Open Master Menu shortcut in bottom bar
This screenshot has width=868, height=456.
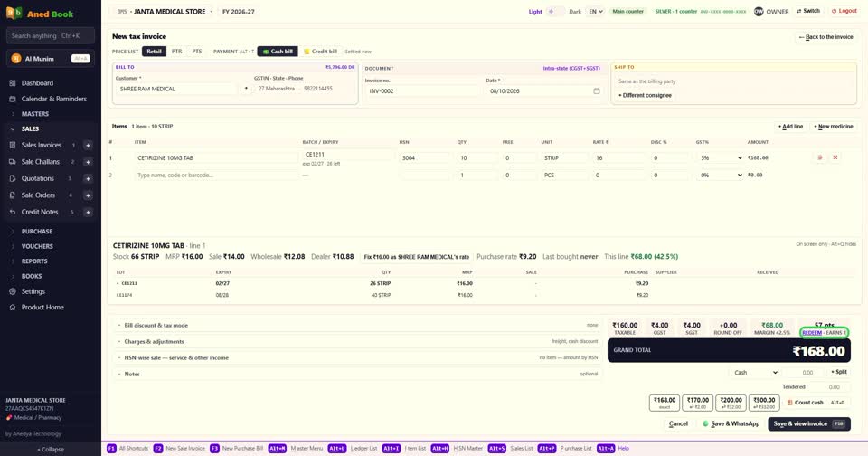click(297, 449)
